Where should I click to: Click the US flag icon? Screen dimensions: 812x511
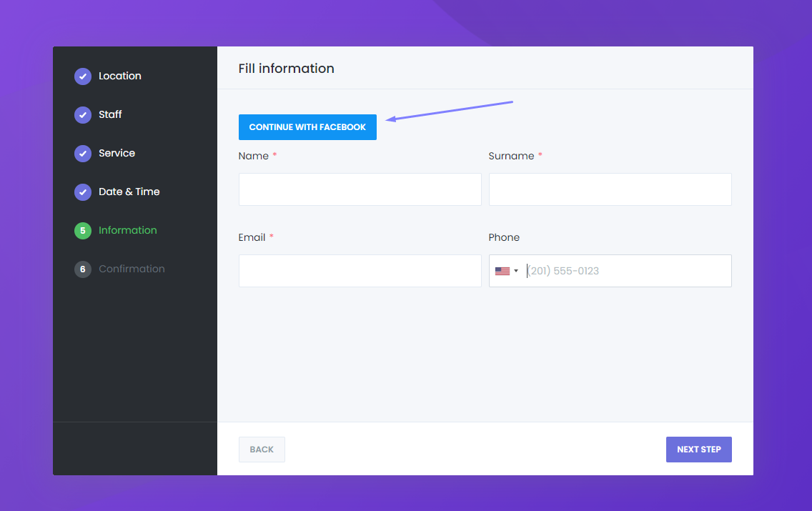[x=502, y=271]
